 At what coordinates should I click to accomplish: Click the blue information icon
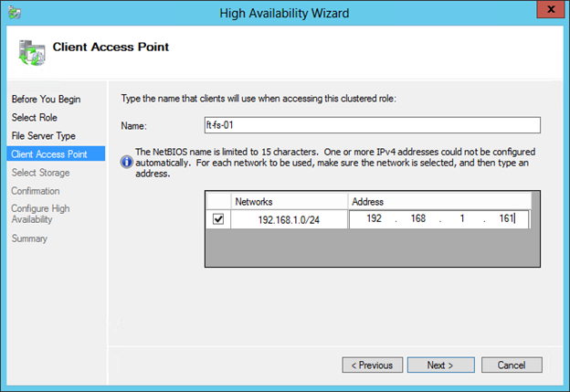click(126, 162)
